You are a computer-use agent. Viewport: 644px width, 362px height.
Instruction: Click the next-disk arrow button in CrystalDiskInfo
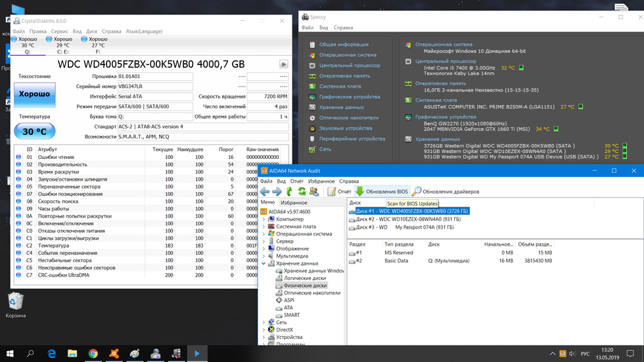coord(283,64)
